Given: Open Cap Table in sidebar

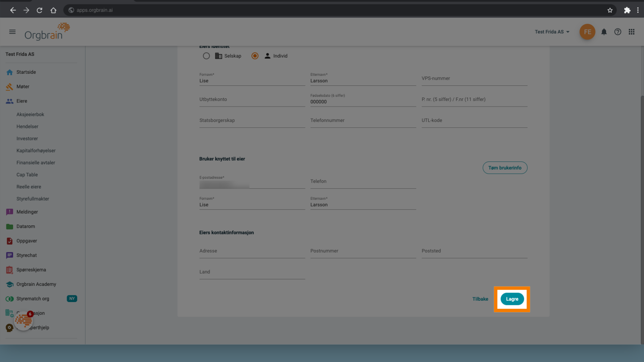Looking at the screenshot, I should 27,175.
